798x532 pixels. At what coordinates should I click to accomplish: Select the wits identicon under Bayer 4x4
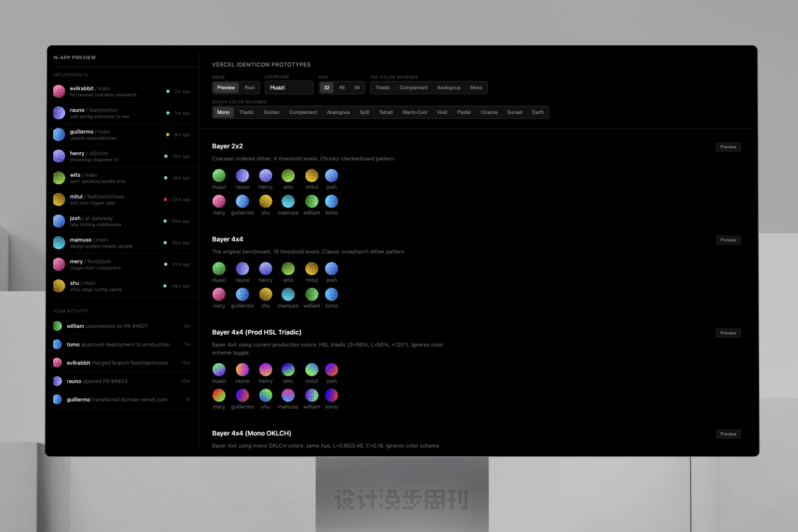(x=288, y=269)
